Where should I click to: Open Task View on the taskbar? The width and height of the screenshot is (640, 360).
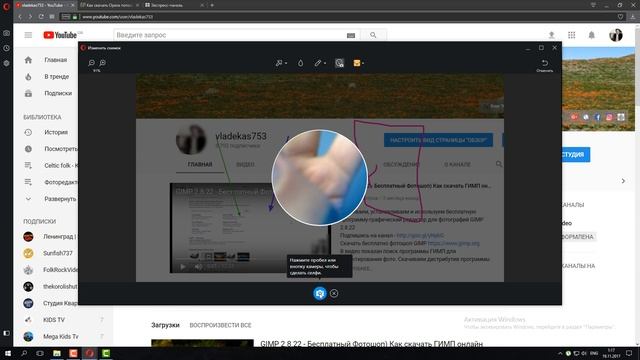40,353
